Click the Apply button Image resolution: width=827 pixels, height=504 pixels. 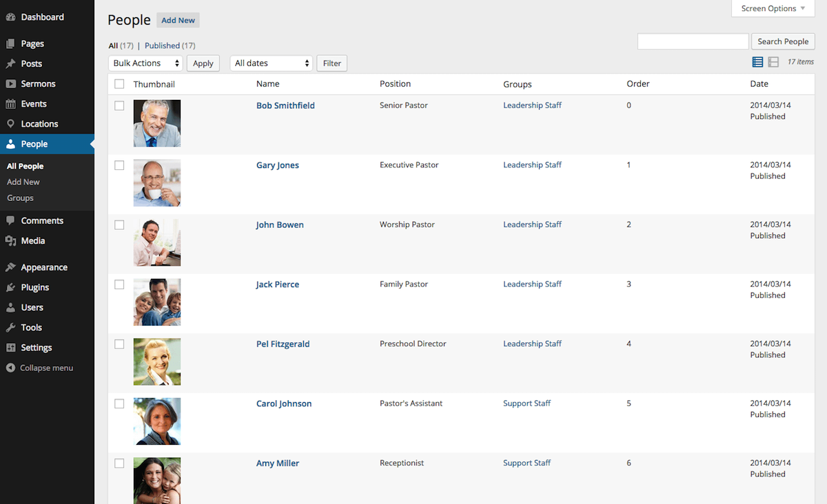coord(203,63)
